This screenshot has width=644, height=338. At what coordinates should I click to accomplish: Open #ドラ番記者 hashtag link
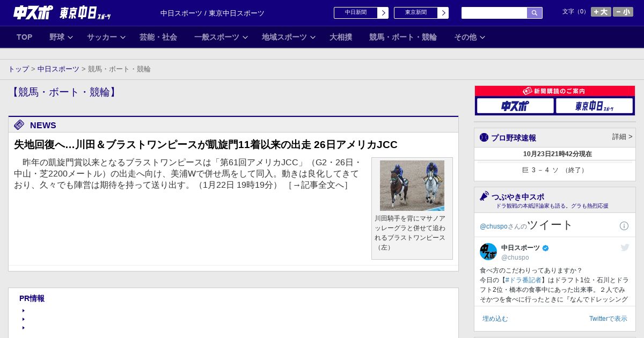click(523, 280)
